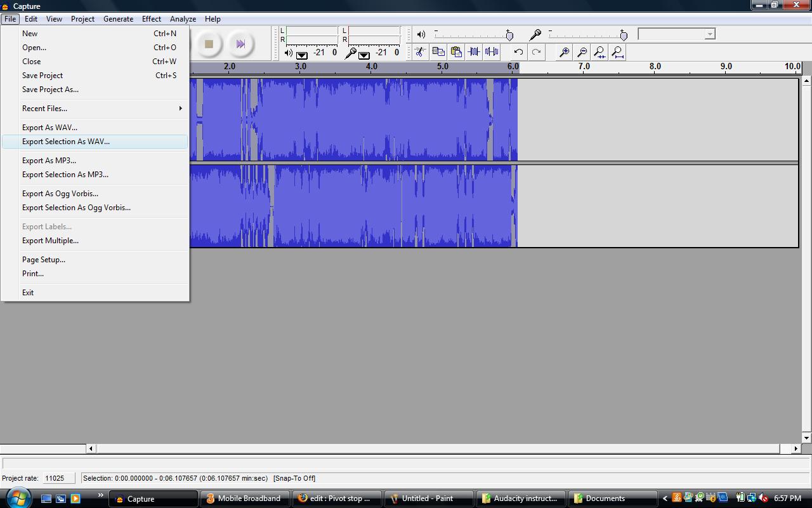This screenshot has height=508, width=812.
Task: Choose Close from File menu
Action: pos(95,62)
